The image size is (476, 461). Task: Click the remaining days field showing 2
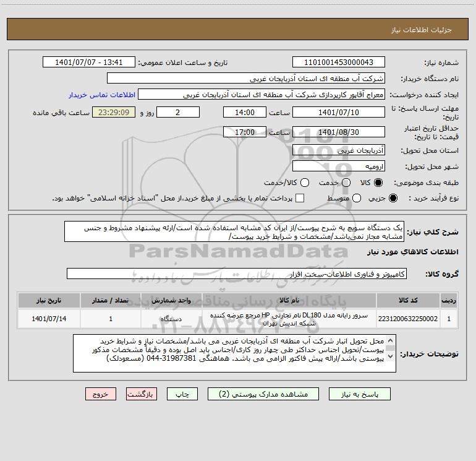click(x=178, y=112)
